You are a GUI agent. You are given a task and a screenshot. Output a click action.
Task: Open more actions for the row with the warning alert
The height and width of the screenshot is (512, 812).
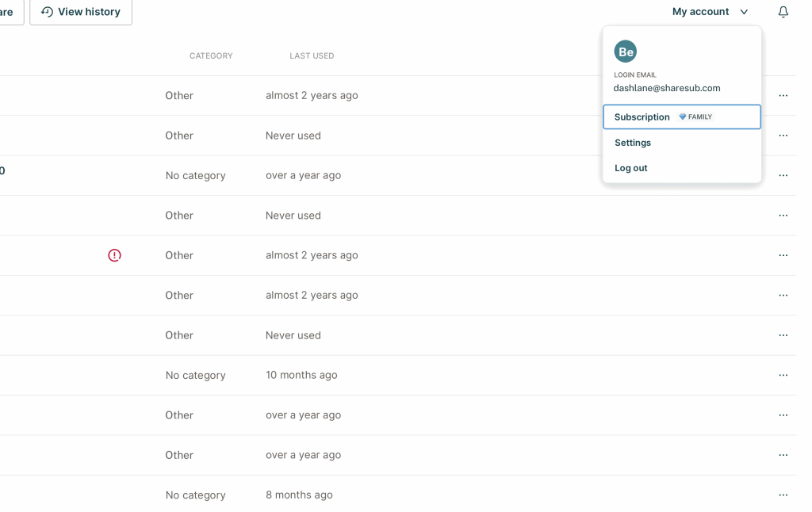click(x=783, y=255)
